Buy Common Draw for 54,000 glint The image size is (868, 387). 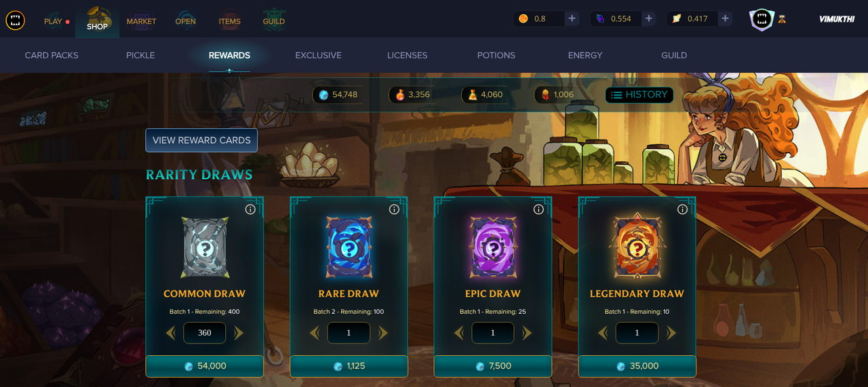[x=205, y=366]
